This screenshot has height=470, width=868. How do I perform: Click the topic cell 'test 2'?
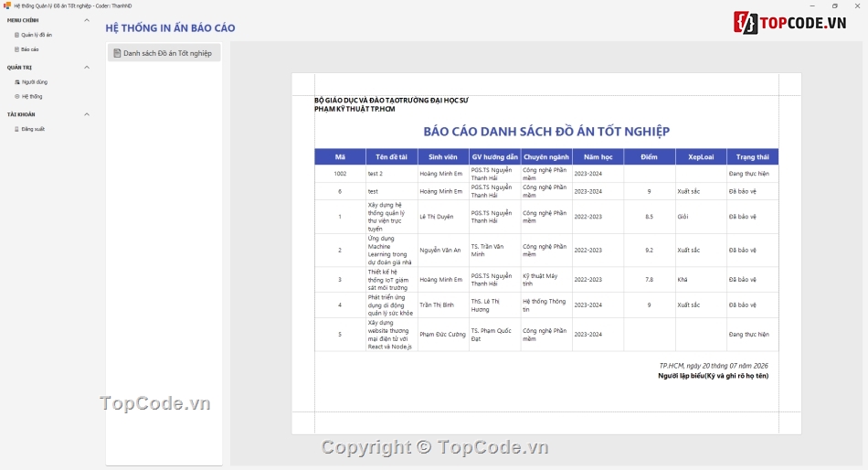[391, 174]
